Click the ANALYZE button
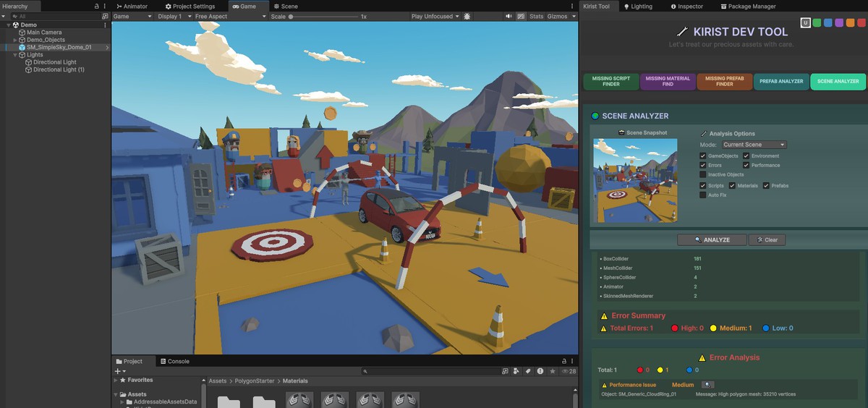The height and width of the screenshot is (408, 868). click(712, 239)
